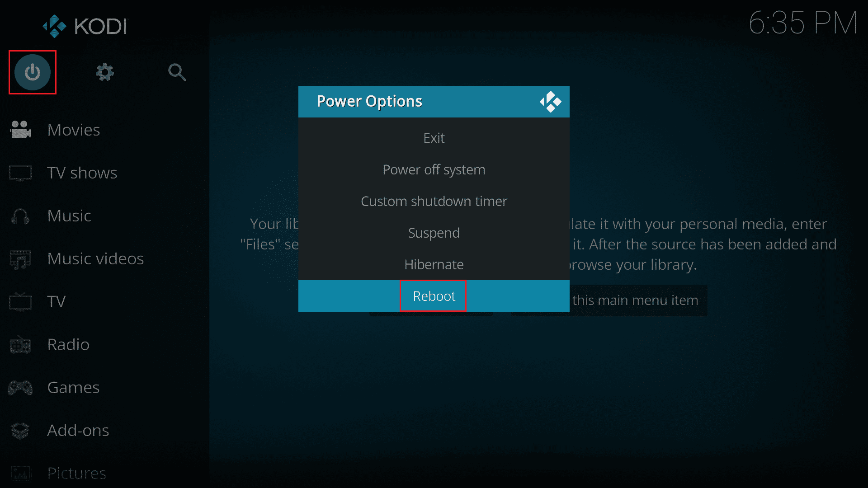Viewport: 868px width, 488px height.
Task: Open Kodi settings gear icon
Action: point(105,72)
